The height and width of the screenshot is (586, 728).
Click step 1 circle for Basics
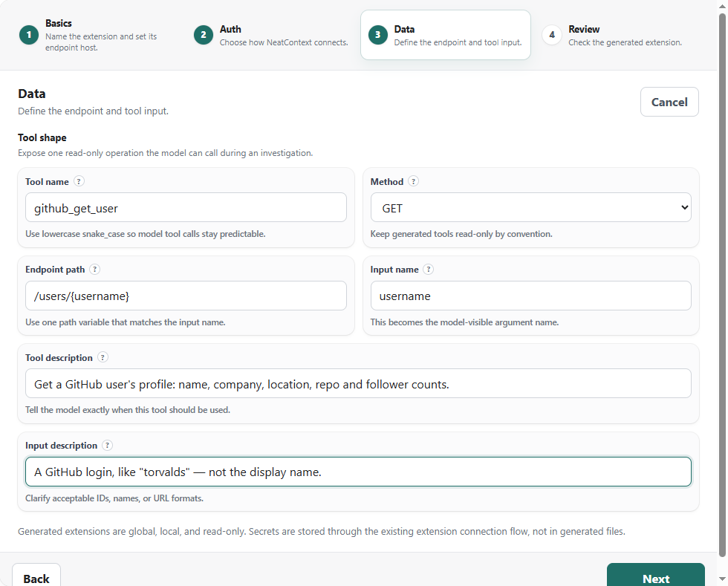(29, 35)
